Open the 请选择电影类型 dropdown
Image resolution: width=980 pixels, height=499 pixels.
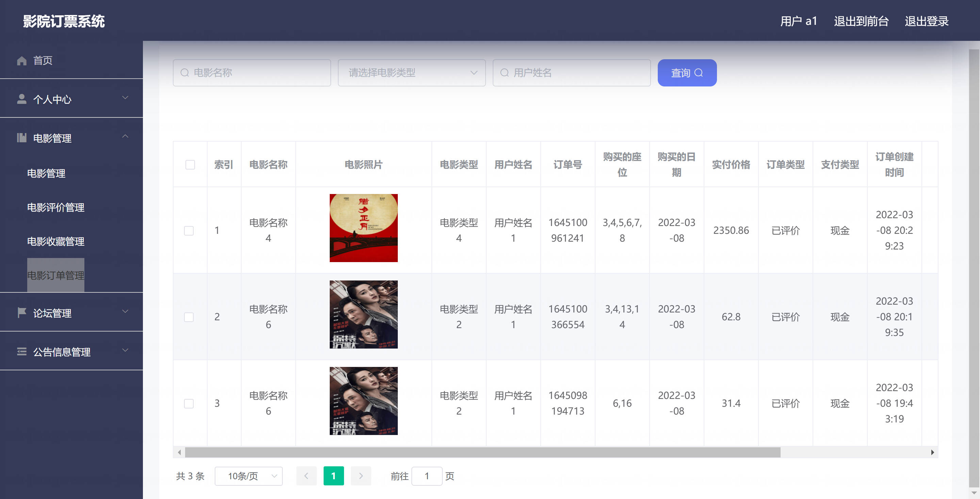[412, 73]
